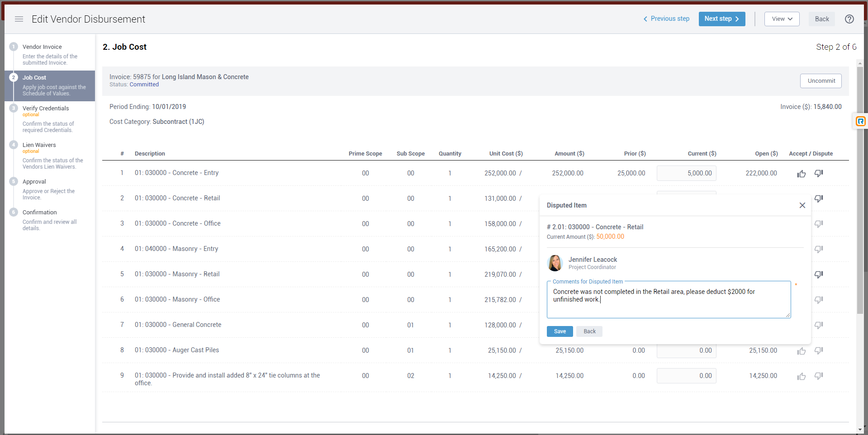Image resolution: width=868 pixels, height=435 pixels.
Task: Dispute the Auger Cast Piles line item
Action: 818,351
